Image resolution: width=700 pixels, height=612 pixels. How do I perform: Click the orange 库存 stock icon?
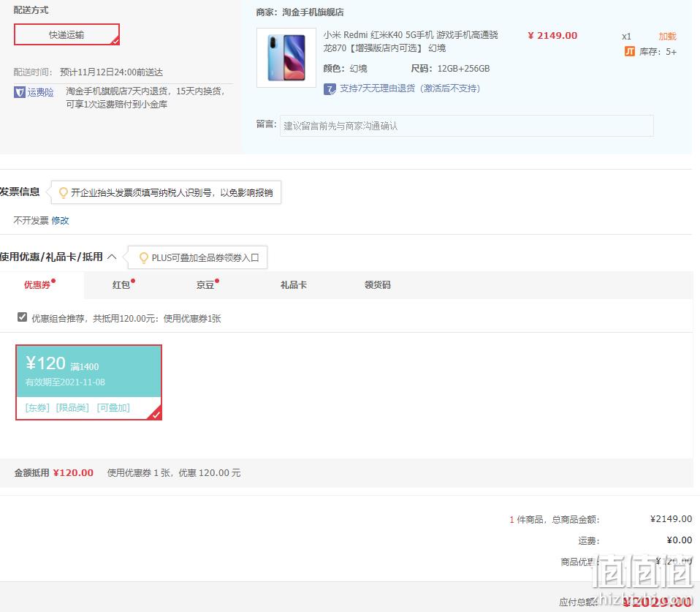629,51
